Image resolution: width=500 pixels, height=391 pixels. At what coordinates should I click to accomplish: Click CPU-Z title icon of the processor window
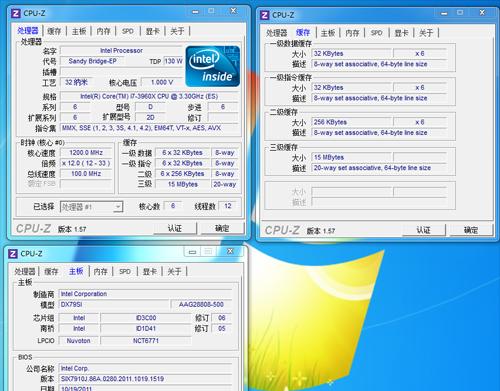(15, 14)
